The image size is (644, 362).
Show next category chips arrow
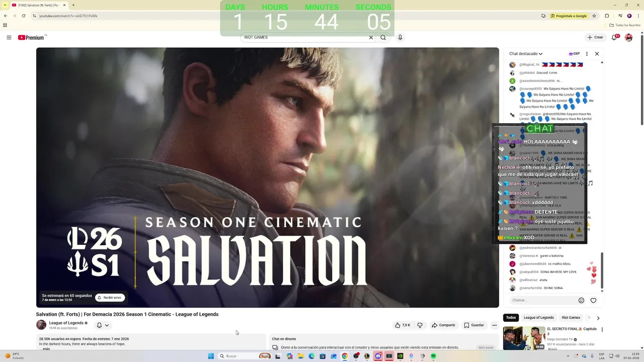point(598,318)
